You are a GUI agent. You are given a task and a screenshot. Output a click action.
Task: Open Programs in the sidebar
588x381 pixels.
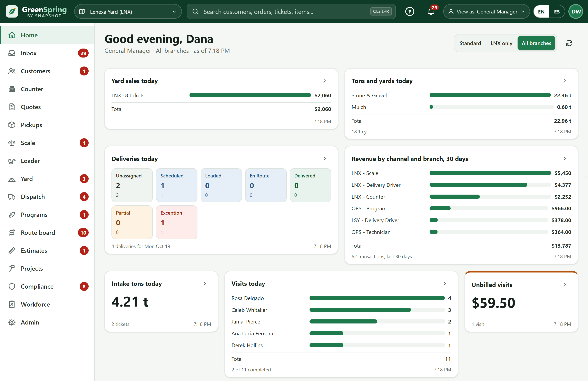(x=47, y=215)
